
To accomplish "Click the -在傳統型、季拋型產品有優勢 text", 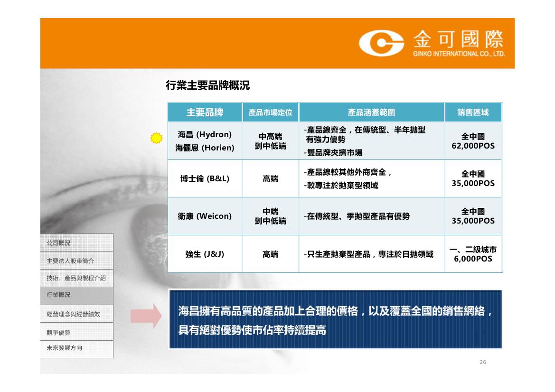I will coord(357,216).
